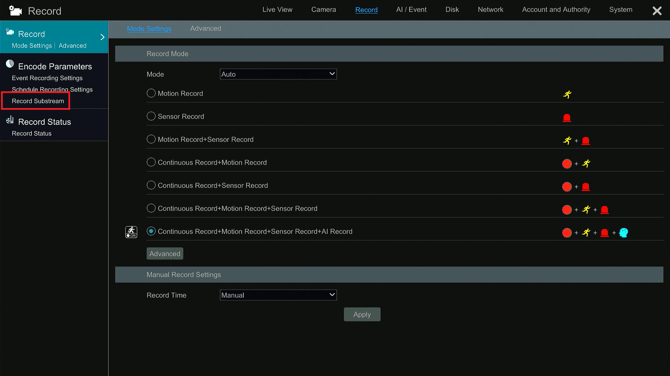Open the Network menu
This screenshot has height=376, width=670.
[490, 9]
